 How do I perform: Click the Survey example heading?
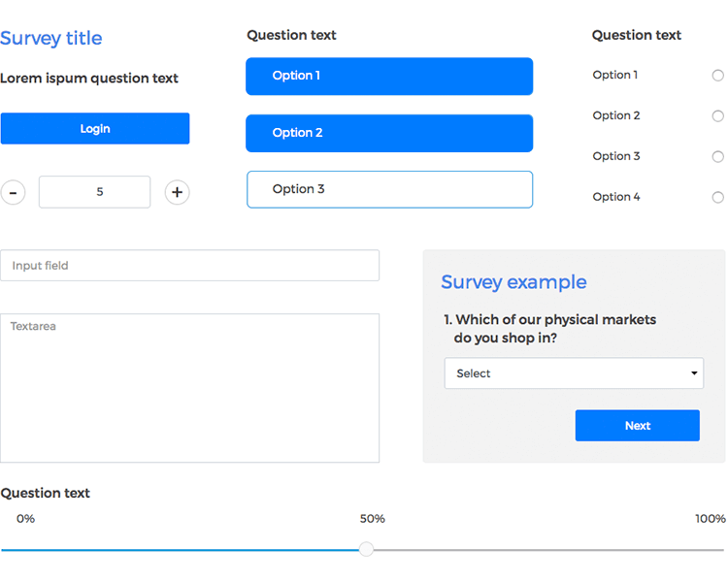click(513, 282)
